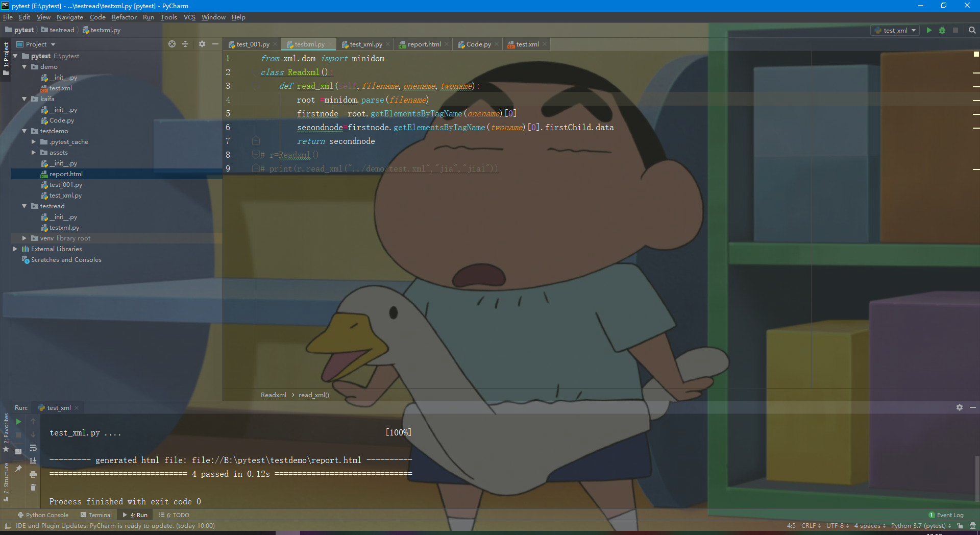
Task: Close the test_xml Run tab
Action: [x=77, y=408]
